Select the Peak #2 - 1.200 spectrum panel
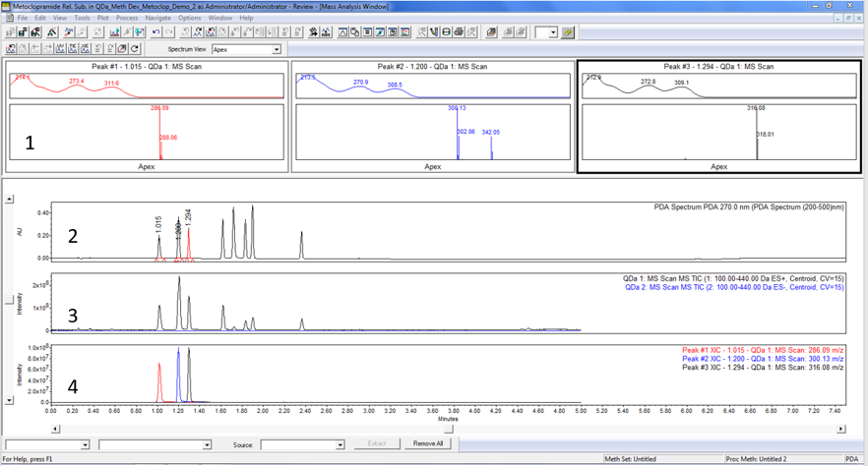The image size is (868, 466). pos(433,117)
